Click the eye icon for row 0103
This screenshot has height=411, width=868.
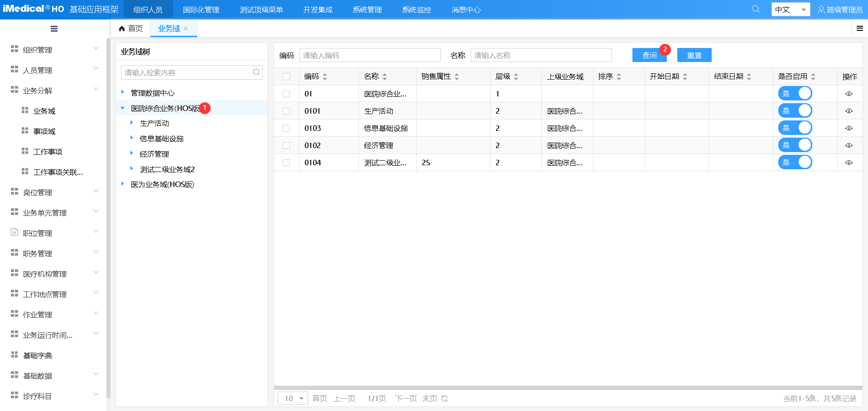coord(849,128)
